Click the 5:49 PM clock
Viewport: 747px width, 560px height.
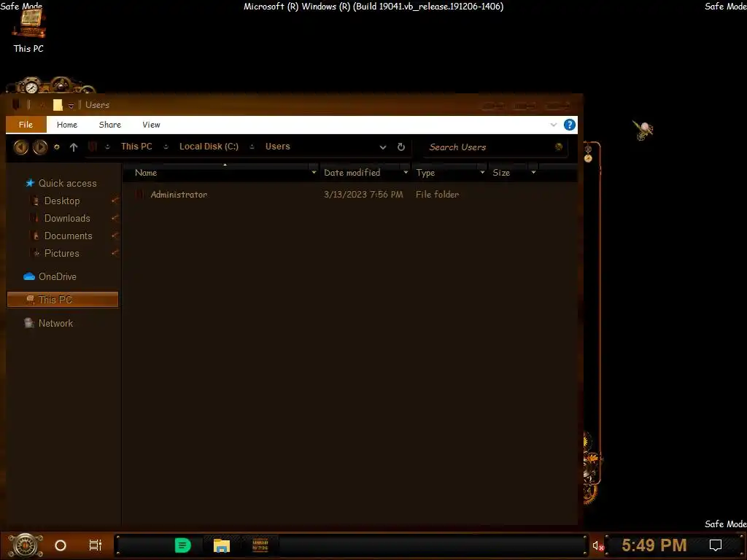654,545
